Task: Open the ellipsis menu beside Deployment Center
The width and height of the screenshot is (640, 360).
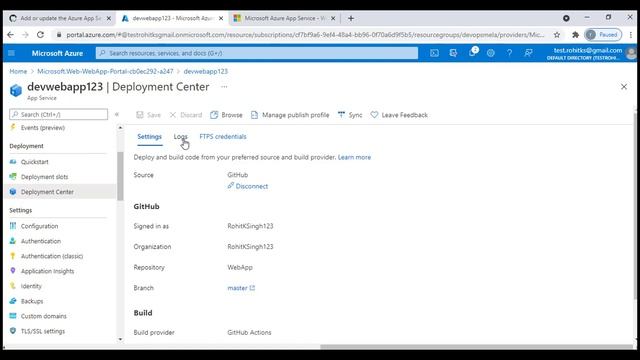Action: 224,87
